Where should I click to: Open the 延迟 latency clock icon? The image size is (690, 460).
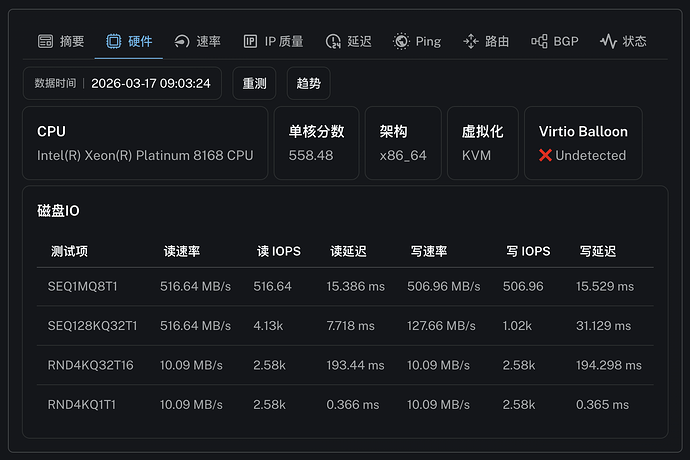coord(333,41)
